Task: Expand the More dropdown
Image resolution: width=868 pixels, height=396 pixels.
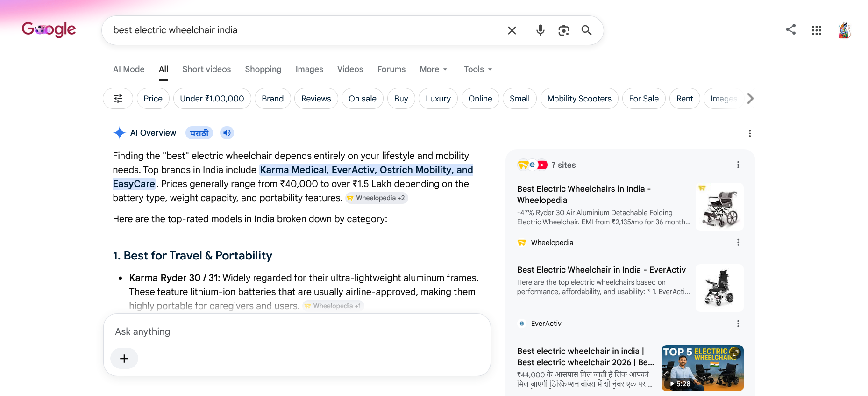Action: [434, 69]
